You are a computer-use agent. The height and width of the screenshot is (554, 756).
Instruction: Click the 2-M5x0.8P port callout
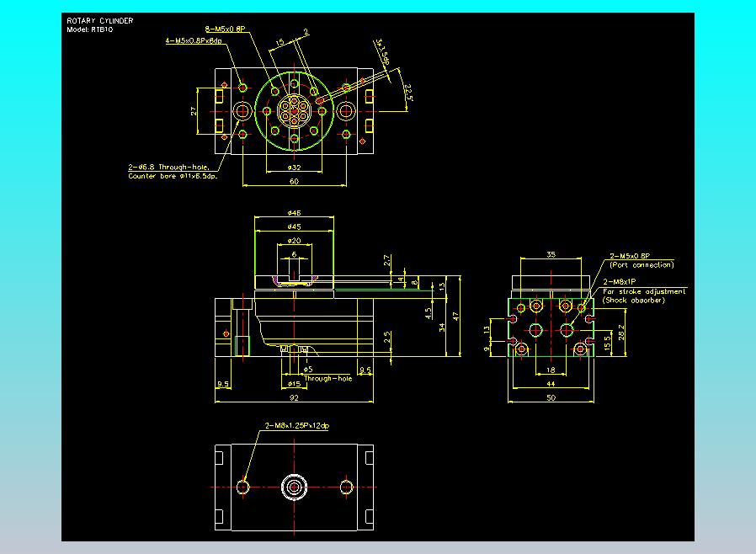coord(630,256)
